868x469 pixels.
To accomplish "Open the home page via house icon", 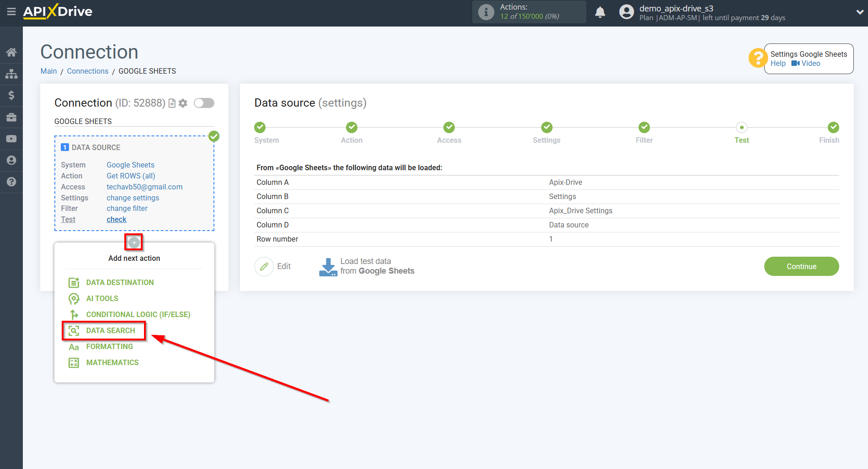I will point(11,52).
